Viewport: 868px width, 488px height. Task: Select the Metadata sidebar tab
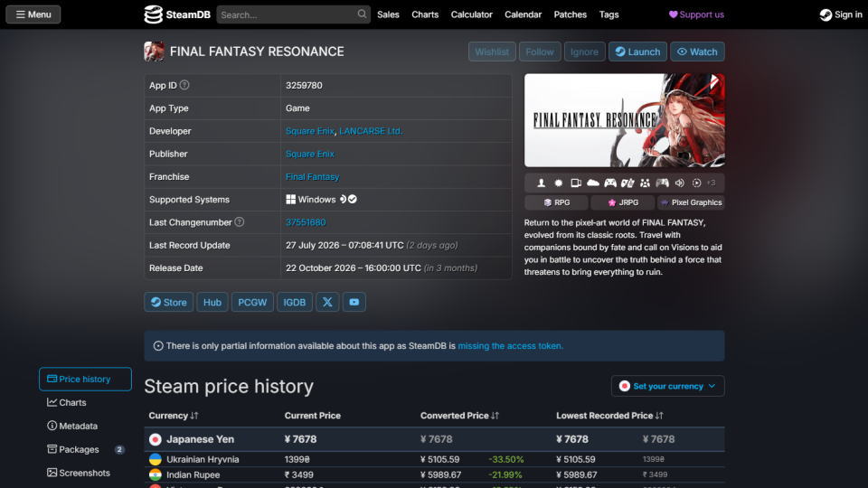pyautogui.click(x=85, y=426)
